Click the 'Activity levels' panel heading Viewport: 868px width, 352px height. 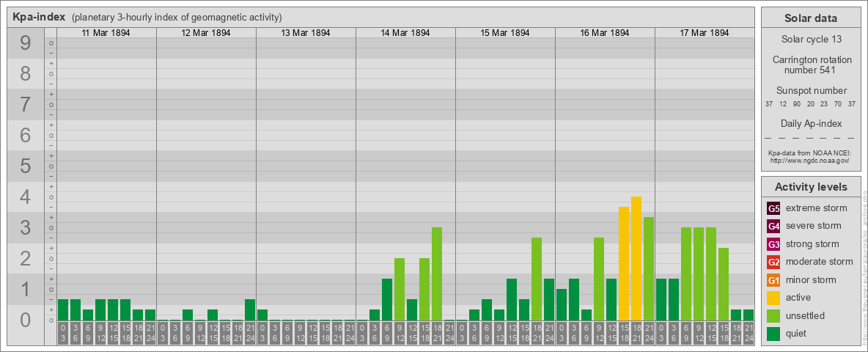(811, 187)
